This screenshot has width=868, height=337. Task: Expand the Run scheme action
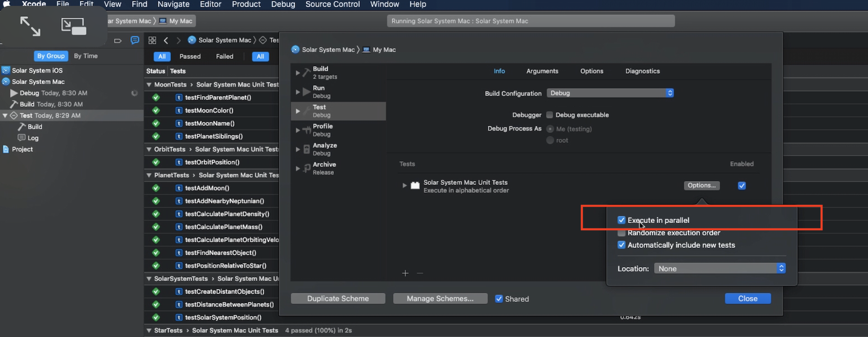click(298, 92)
